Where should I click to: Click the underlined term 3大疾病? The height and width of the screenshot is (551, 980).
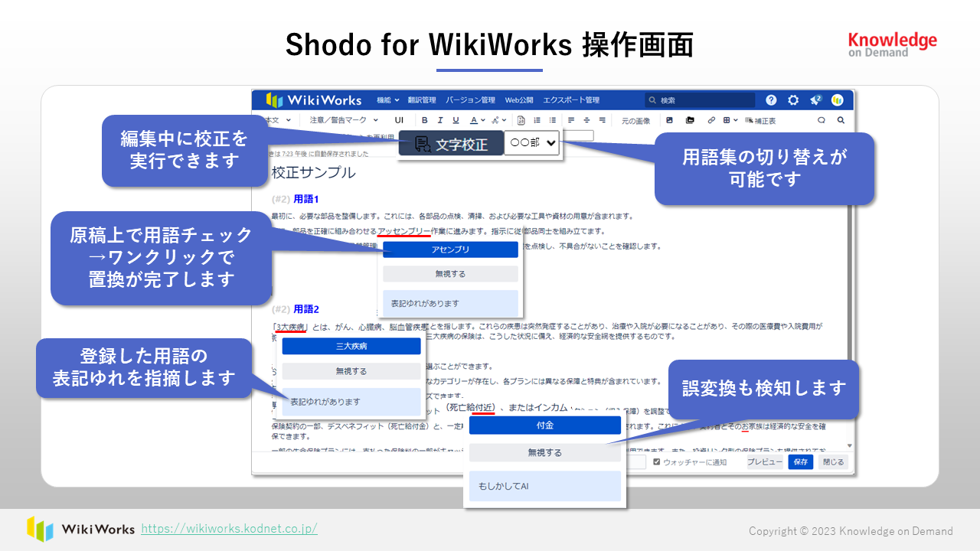[x=291, y=328]
